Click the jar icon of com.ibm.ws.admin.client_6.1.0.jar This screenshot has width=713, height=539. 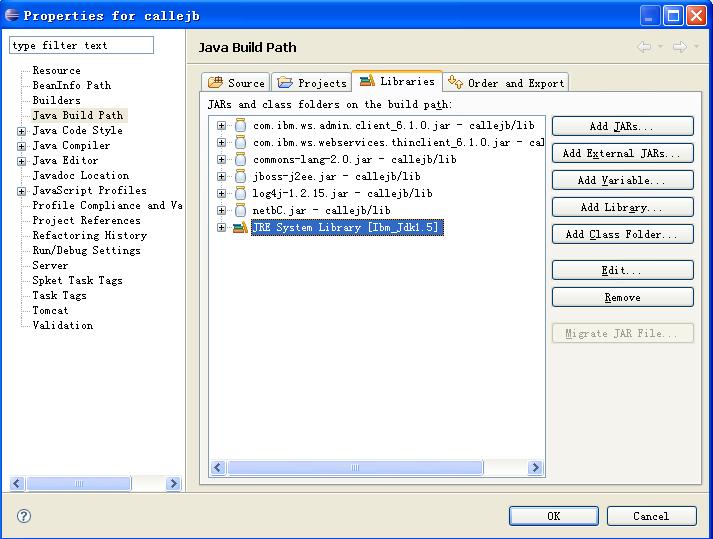point(240,125)
